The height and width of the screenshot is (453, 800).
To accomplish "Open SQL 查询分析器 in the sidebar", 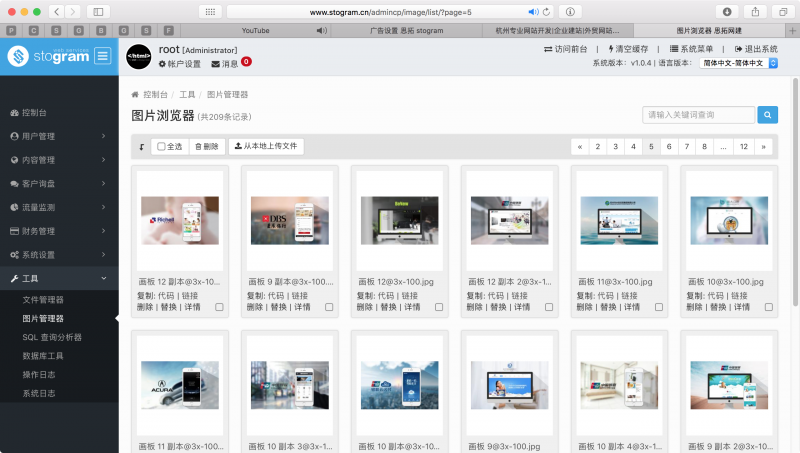I will coord(52,337).
